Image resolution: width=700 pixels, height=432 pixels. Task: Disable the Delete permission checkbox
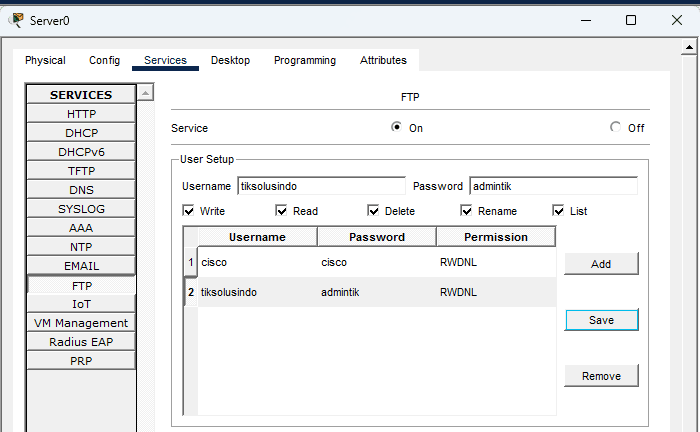pyautogui.click(x=373, y=211)
